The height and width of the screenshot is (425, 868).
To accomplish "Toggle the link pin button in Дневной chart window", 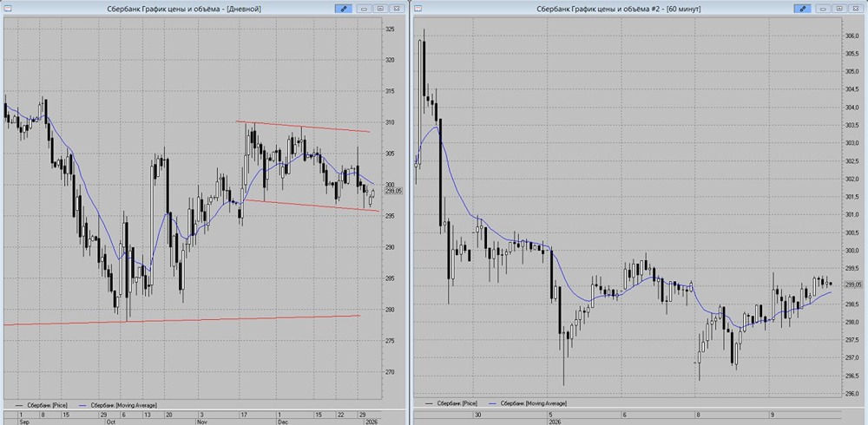I will coord(343,9).
